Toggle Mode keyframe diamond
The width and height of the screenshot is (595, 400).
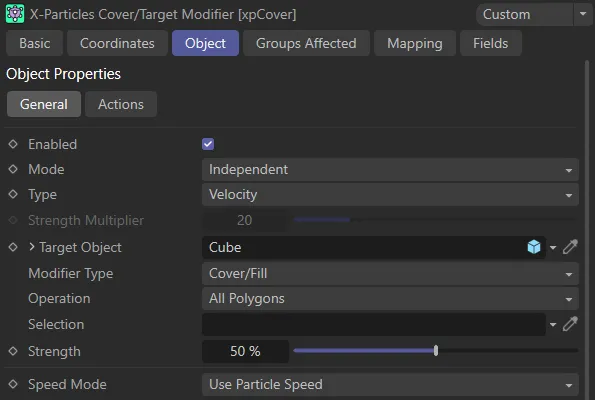pos(13,169)
